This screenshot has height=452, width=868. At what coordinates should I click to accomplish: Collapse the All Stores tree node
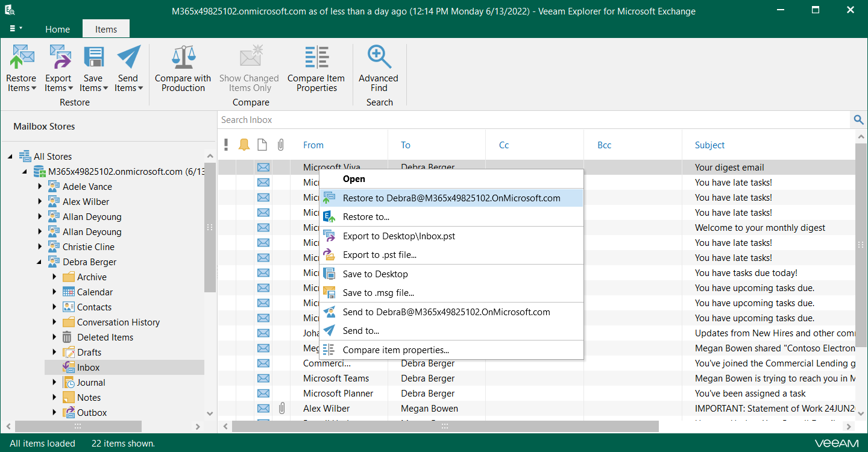[x=11, y=157]
